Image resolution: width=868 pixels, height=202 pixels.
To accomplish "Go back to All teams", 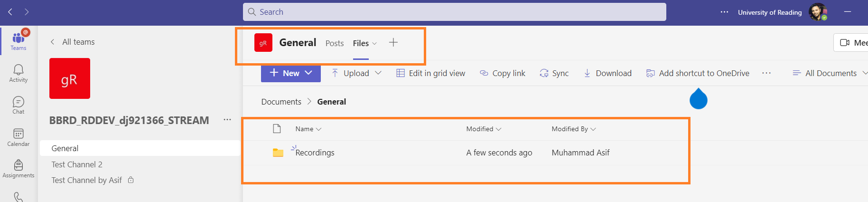I will point(73,42).
